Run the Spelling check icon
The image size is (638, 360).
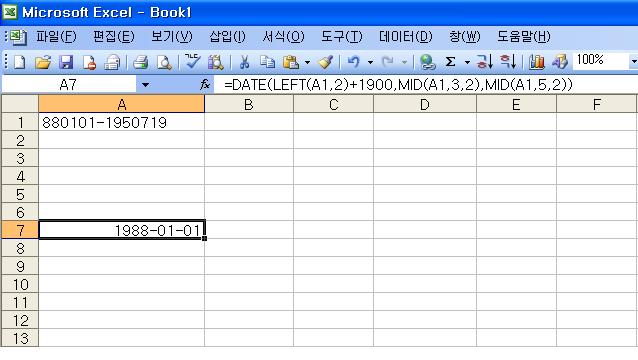pyautogui.click(x=192, y=62)
